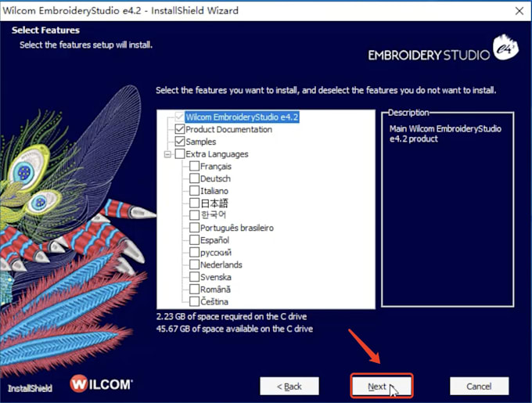Uncheck the Product Documentation checkbox

pyautogui.click(x=179, y=129)
